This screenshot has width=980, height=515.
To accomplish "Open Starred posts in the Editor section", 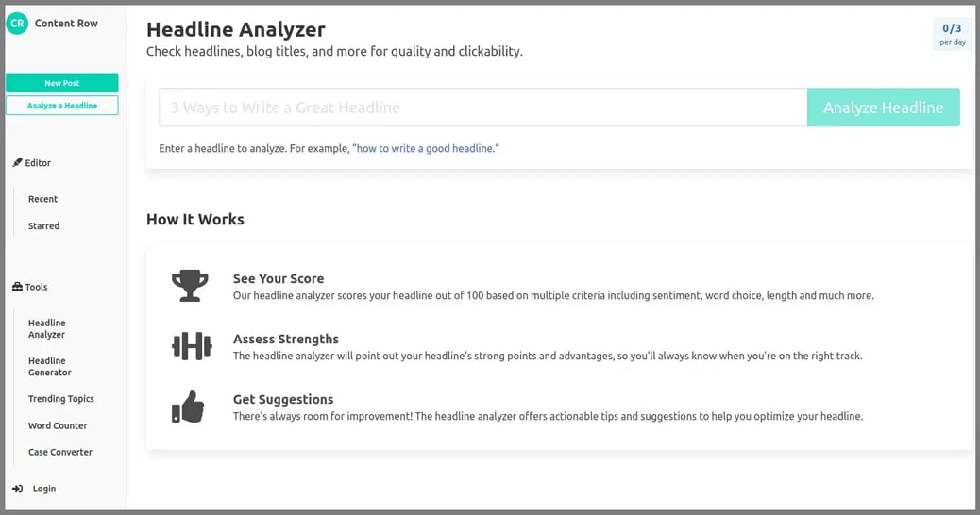I will click(44, 226).
